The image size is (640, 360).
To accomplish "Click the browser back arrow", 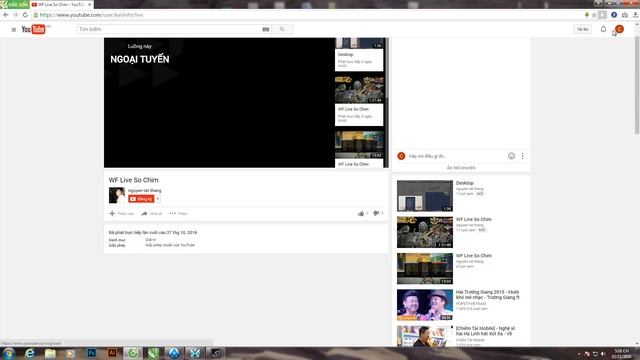I will [x=6, y=15].
